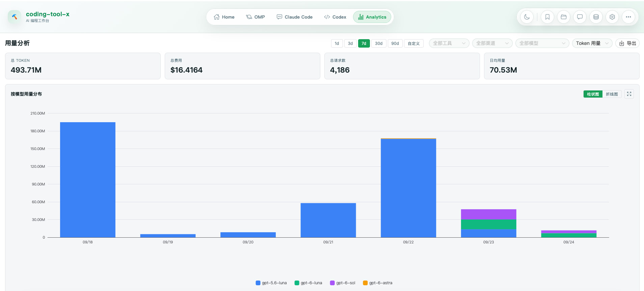Select 柱状图 bar chart view

pos(593,94)
